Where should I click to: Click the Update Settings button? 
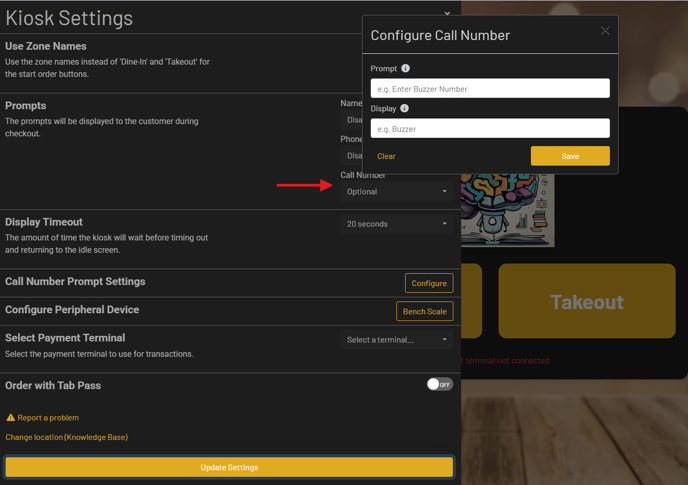click(229, 467)
